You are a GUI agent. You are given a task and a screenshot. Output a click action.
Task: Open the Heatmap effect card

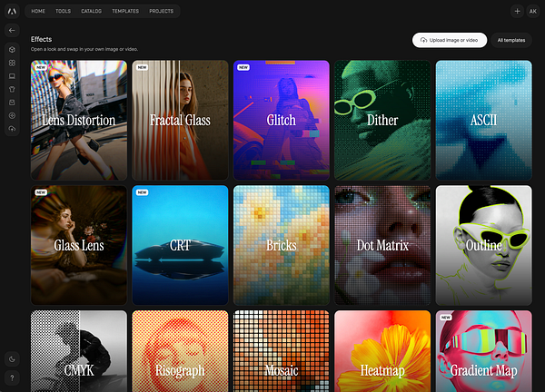[x=382, y=351]
